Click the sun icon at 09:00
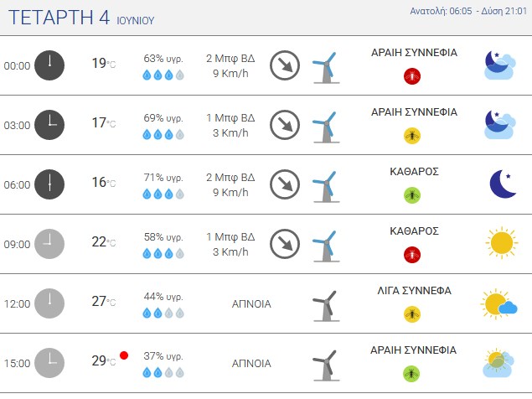 (x=502, y=243)
